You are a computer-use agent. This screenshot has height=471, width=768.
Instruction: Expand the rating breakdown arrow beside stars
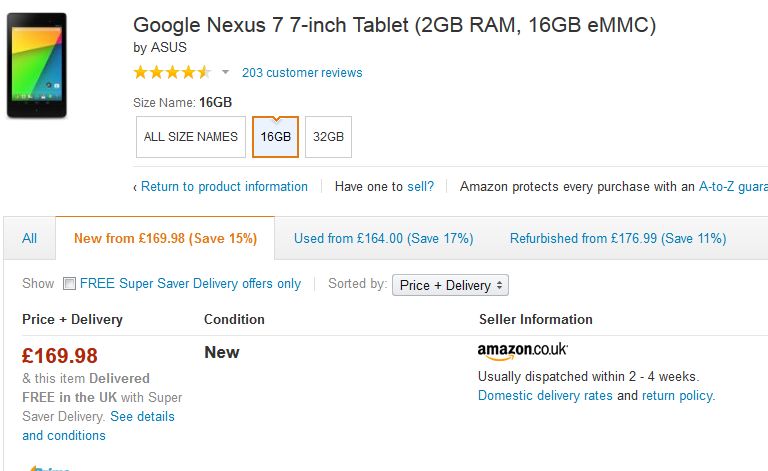(225, 72)
